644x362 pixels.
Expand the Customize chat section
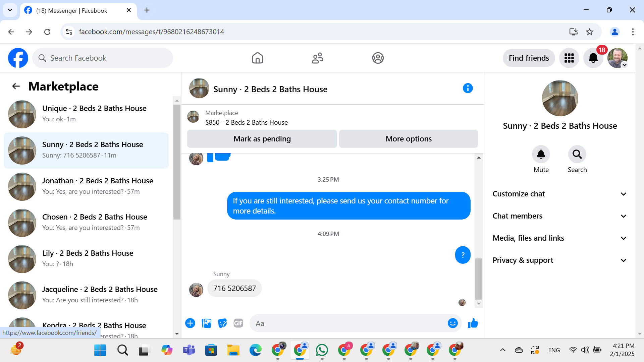coord(559,194)
